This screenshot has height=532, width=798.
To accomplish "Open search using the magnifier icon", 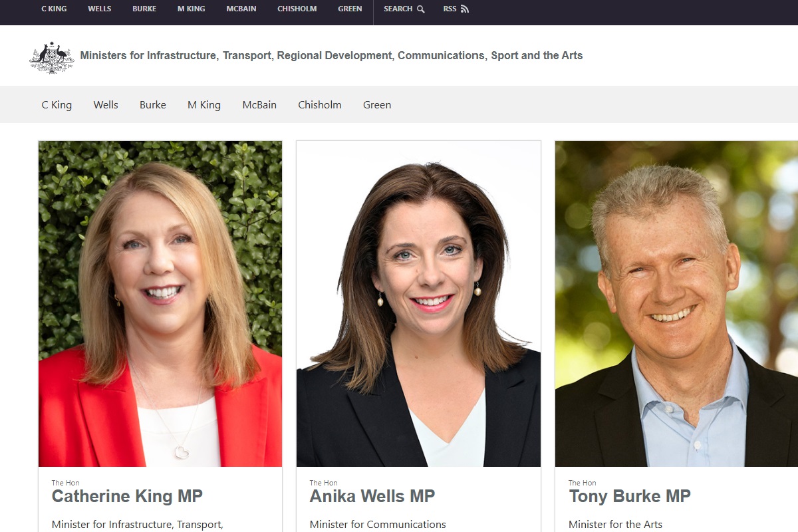I will tap(422, 9).
